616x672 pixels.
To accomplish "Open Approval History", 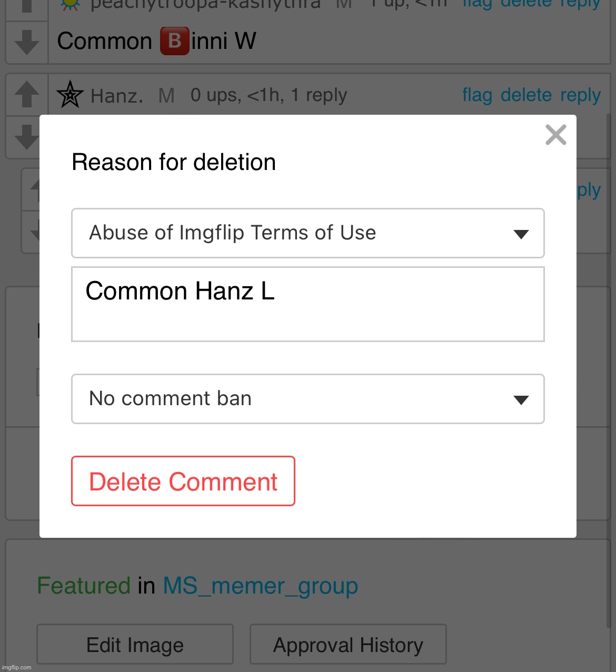I will click(x=348, y=645).
